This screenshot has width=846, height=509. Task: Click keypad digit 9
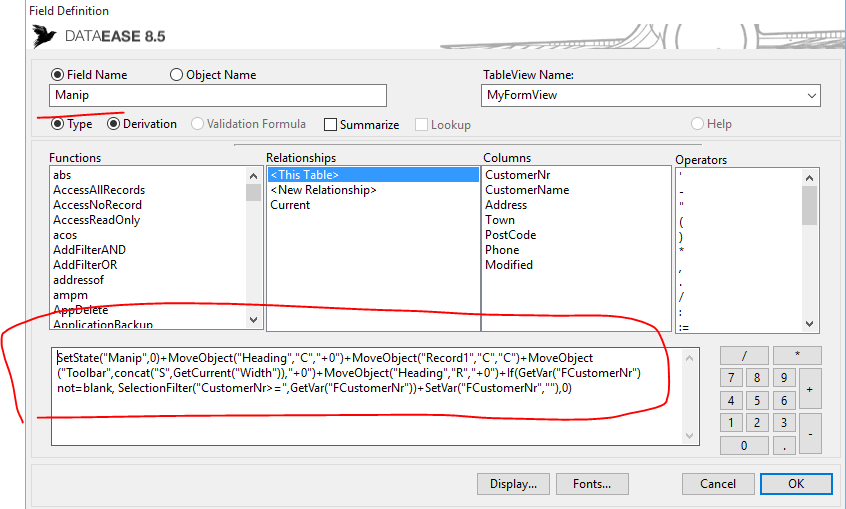coord(784,378)
